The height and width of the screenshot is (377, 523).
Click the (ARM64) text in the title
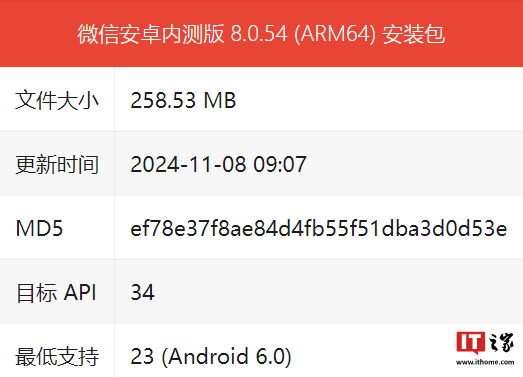click(335, 34)
